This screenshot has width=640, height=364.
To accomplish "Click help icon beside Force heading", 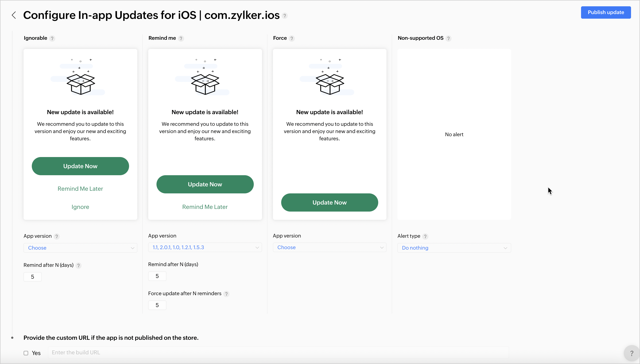I will (292, 39).
